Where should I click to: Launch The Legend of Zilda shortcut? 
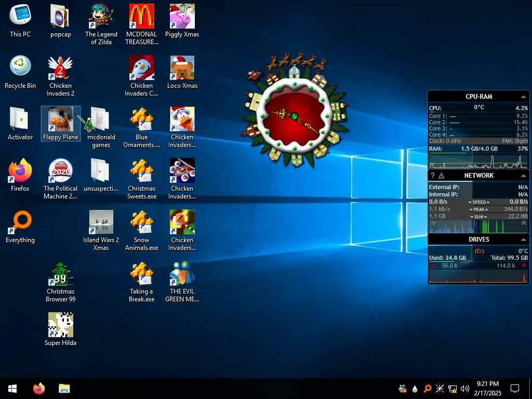(x=101, y=24)
